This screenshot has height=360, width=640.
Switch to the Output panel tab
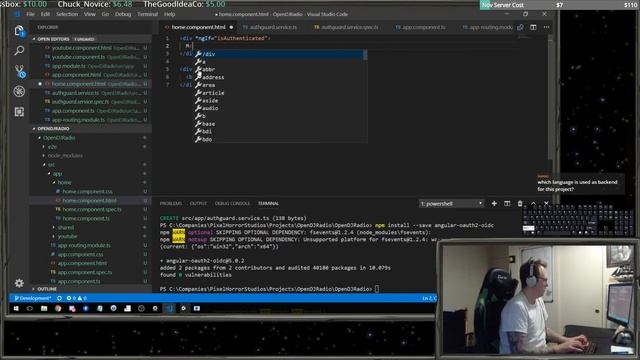pyautogui.click(x=198, y=203)
